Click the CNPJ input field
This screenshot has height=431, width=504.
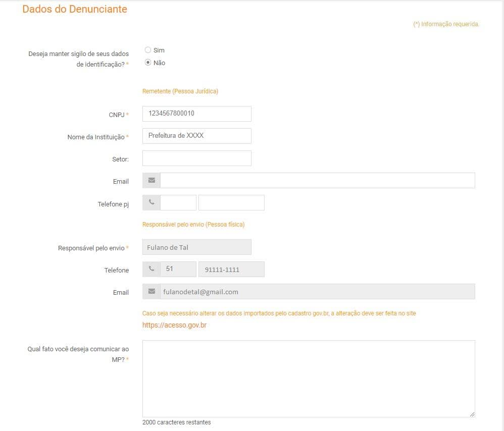coord(197,114)
